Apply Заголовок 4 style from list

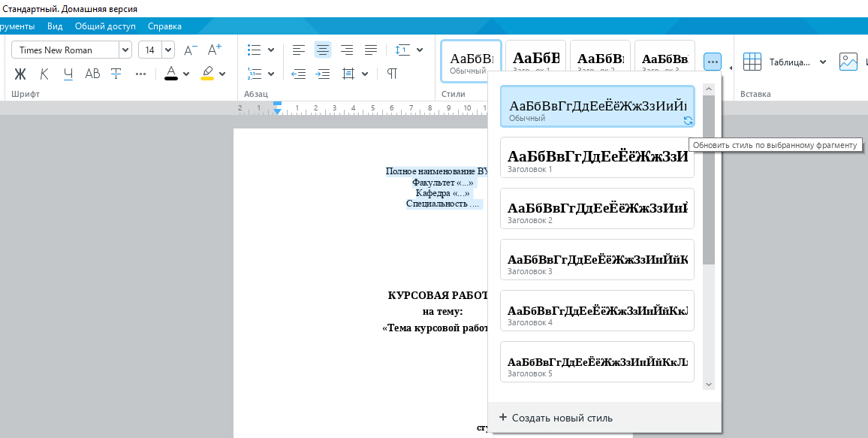[x=597, y=310]
